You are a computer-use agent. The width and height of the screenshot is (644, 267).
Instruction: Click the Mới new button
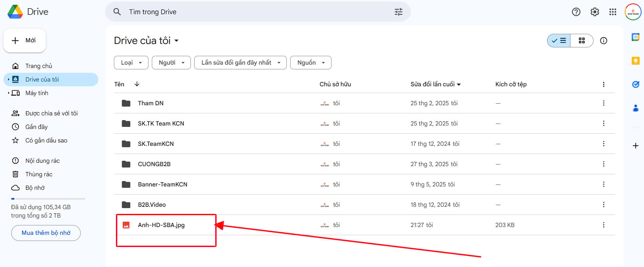pos(24,41)
